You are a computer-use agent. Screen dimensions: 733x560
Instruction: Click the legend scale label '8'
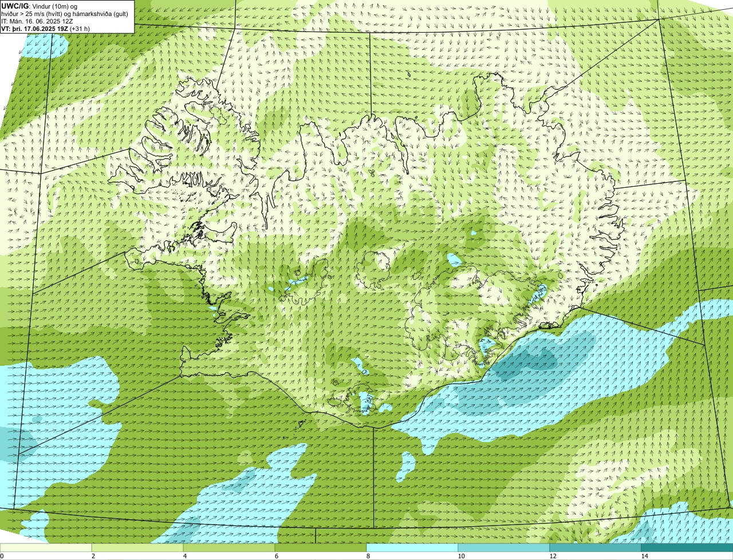368,556
